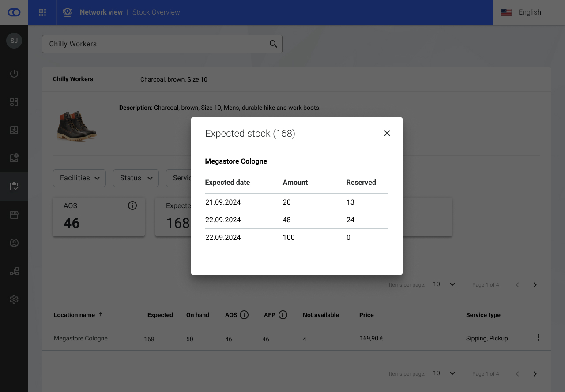Close the Expected stock dialog

click(387, 133)
